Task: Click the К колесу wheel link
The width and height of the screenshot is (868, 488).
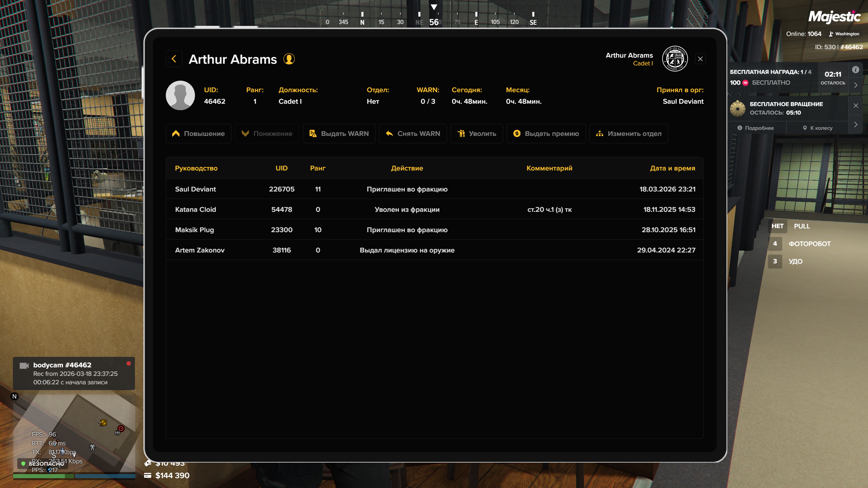Action: point(817,128)
